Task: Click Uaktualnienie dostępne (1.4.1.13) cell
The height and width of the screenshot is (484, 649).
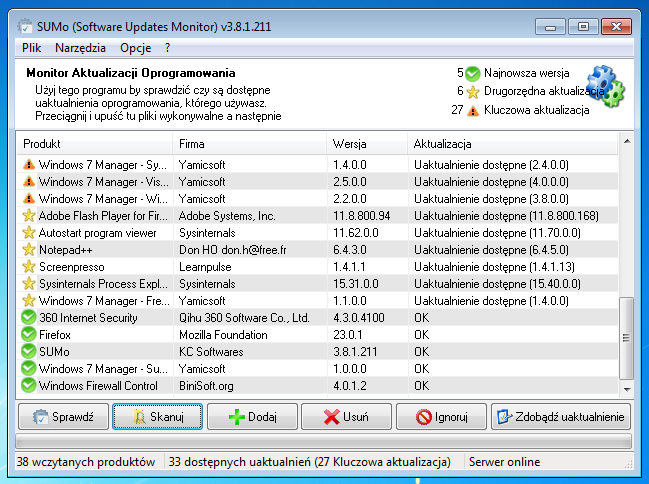Action: [494, 267]
